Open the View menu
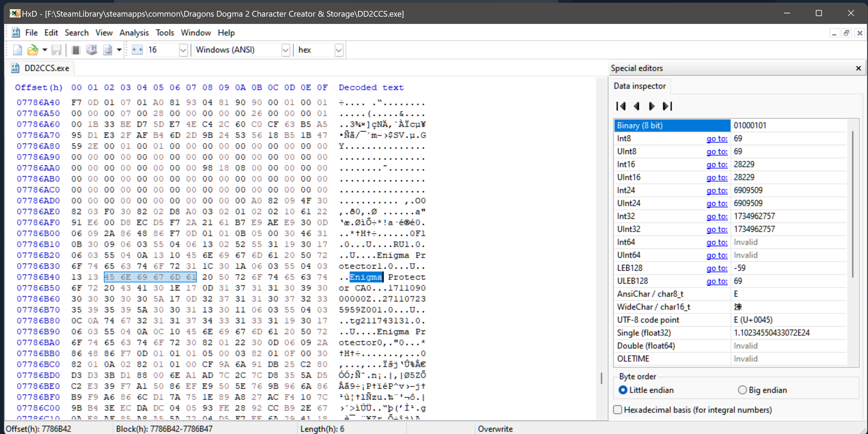This screenshot has height=434, width=868. tap(104, 33)
